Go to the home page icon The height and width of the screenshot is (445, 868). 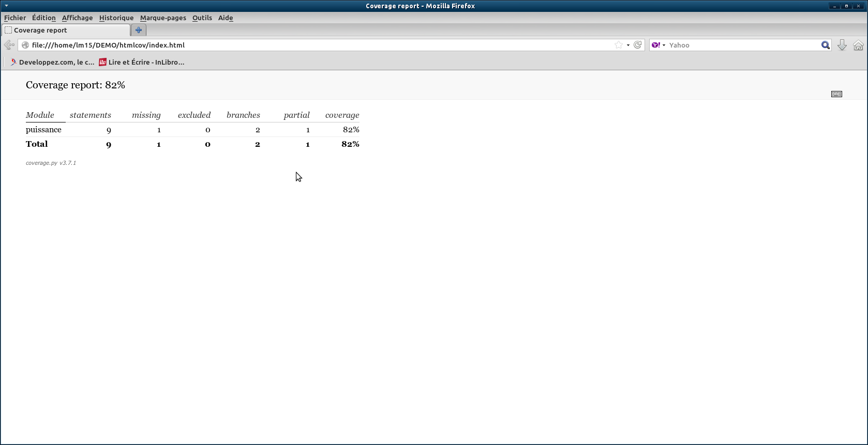click(x=858, y=45)
